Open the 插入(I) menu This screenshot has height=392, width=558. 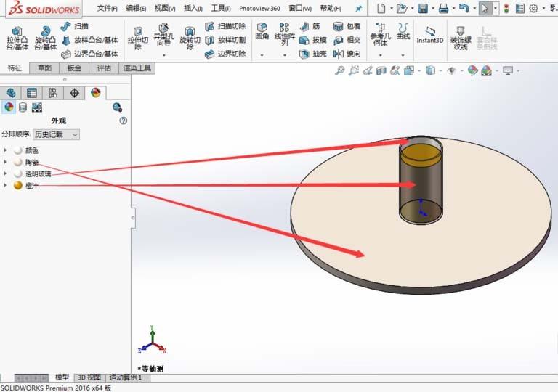point(193,8)
